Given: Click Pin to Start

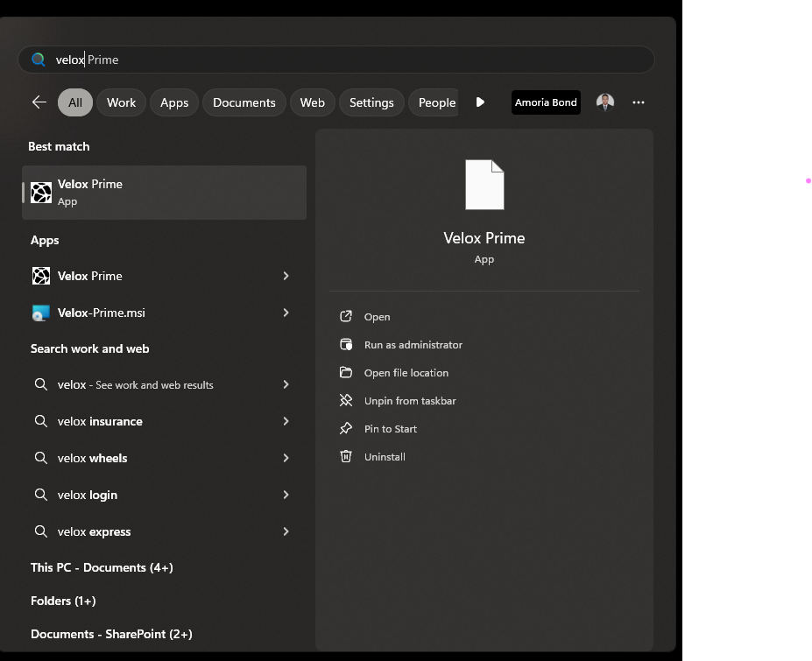Looking at the screenshot, I should coord(391,429).
